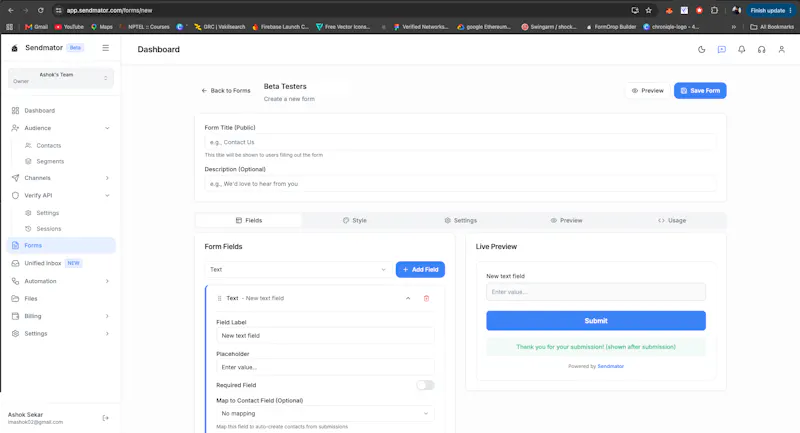Viewport: 800px width, 433px height.
Task: Focus the Description input field
Action: click(x=460, y=184)
